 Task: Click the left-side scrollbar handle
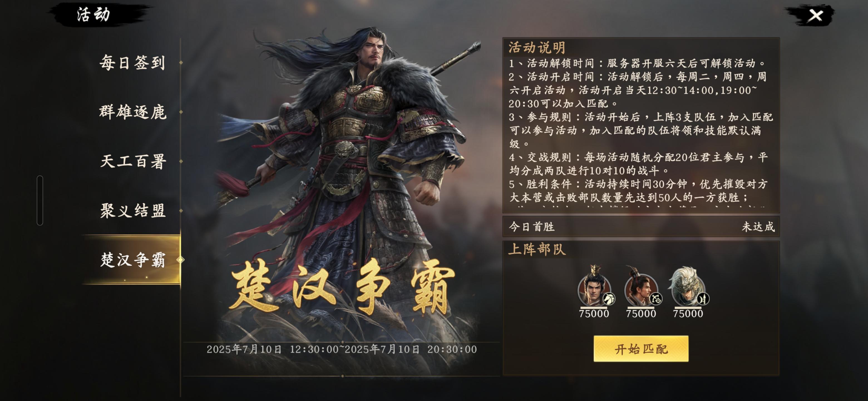point(40,200)
